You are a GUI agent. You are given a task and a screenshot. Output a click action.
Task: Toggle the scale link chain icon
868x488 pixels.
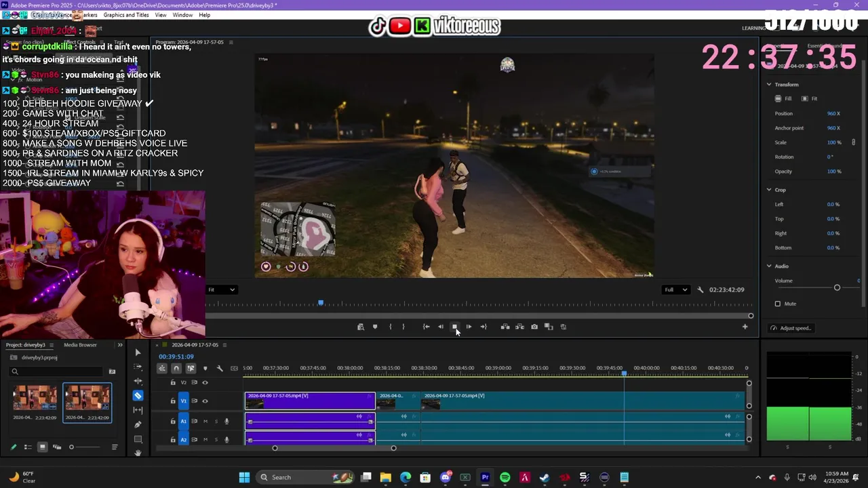[853, 142]
